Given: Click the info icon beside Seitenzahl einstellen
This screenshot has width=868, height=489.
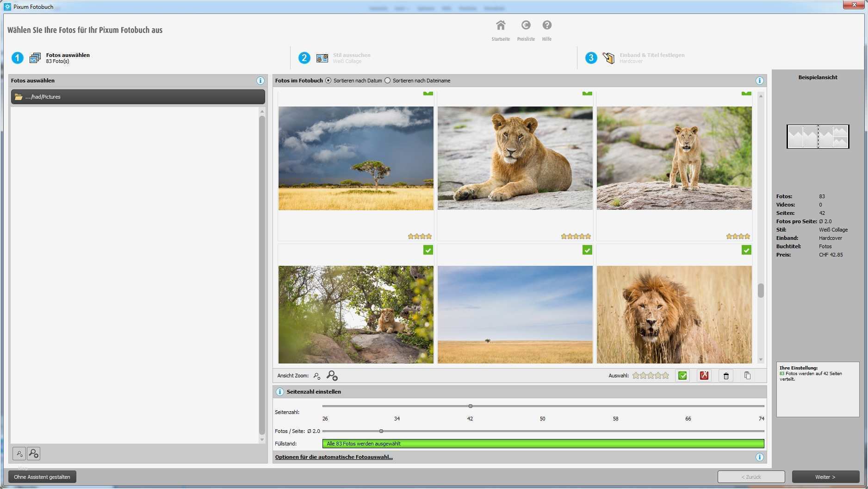Looking at the screenshot, I should 279,392.
